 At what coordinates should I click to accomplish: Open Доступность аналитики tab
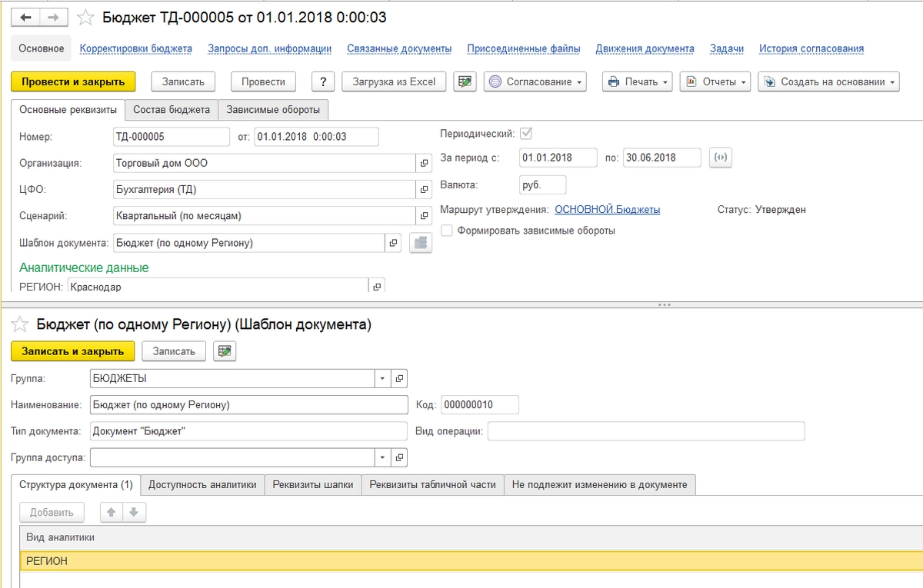click(202, 484)
